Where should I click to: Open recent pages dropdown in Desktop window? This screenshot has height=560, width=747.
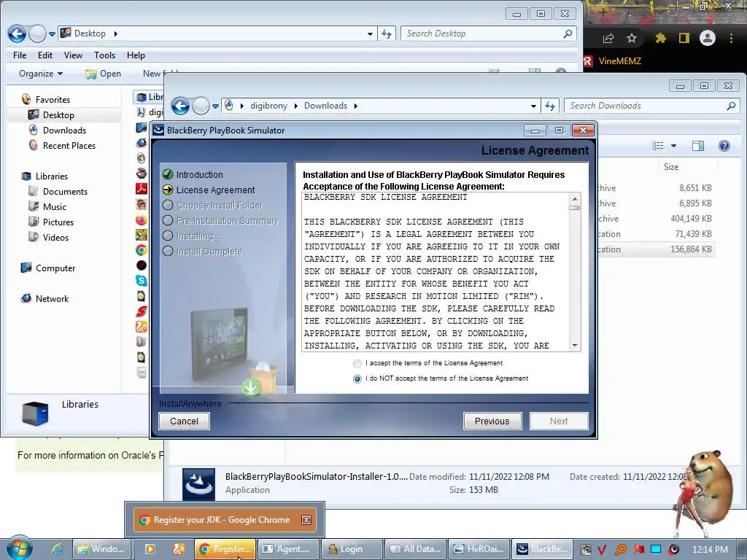pos(52,34)
